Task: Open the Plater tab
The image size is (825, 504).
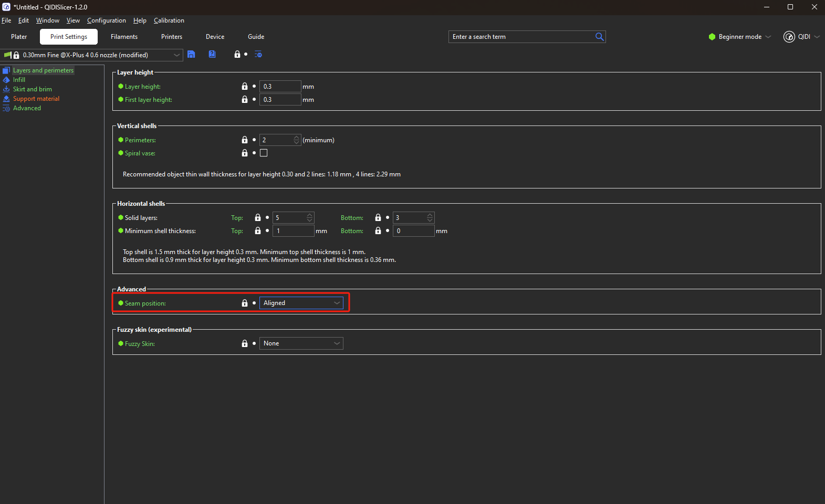Action: point(19,37)
